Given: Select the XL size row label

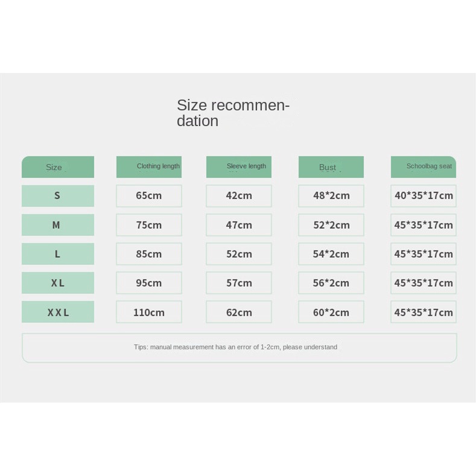Looking at the screenshot, I should 58,283.
